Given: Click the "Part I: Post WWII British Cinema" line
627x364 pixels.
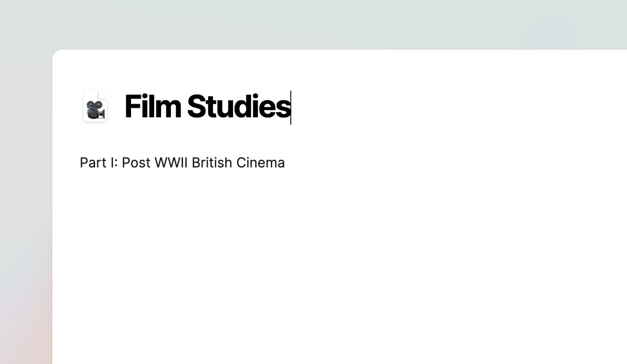Looking at the screenshot, I should [x=182, y=163].
